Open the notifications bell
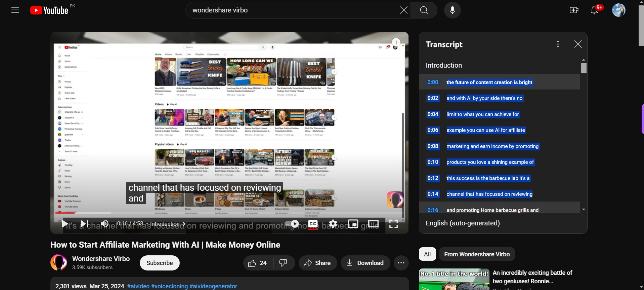This screenshot has width=644, height=290. (x=595, y=10)
